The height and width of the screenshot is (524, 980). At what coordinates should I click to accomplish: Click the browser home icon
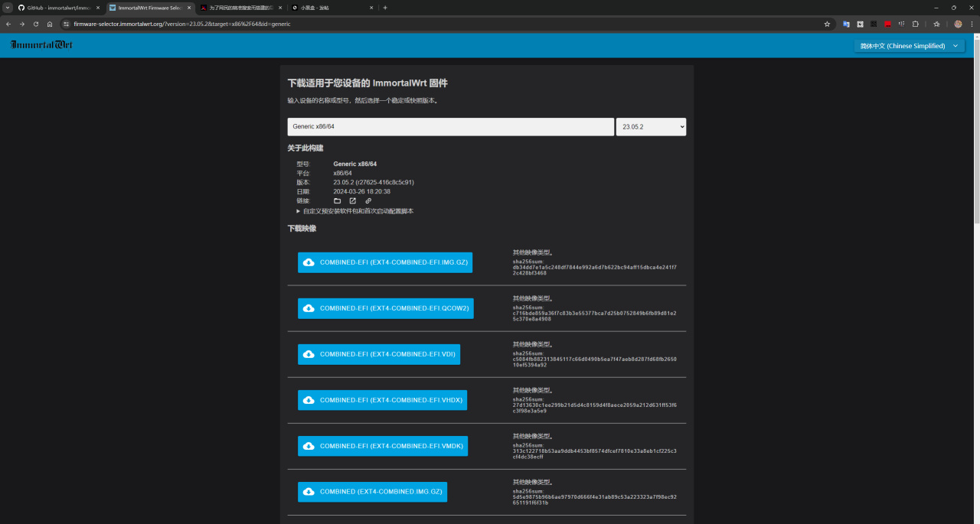[x=50, y=24]
